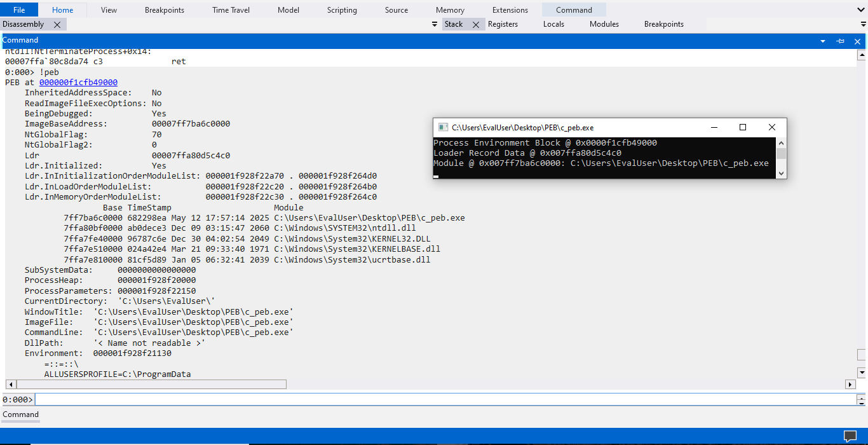Screen dimensions: 868x445
Task: Open the tab list dropdown beside Stack
Action: pyautogui.click(x=435, y=24)
